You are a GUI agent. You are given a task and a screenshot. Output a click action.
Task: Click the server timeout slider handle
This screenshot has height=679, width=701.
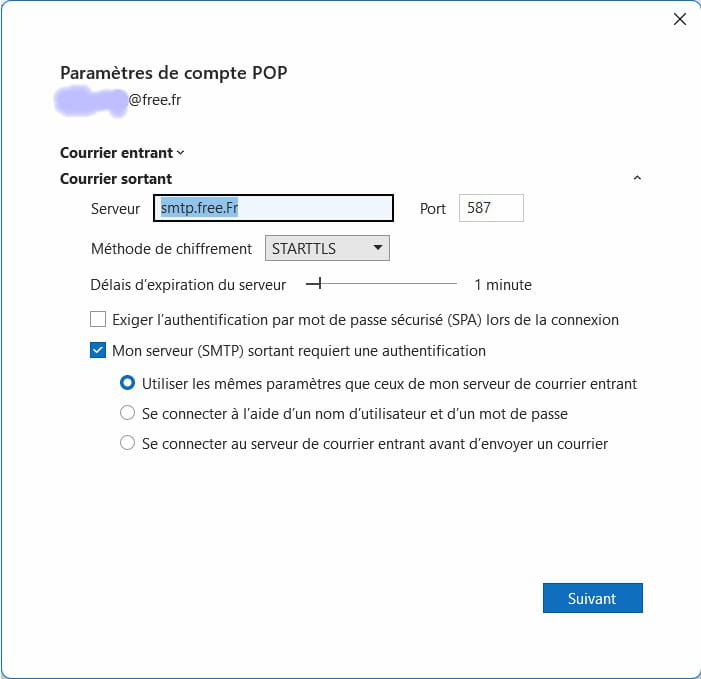coord(319,285)
